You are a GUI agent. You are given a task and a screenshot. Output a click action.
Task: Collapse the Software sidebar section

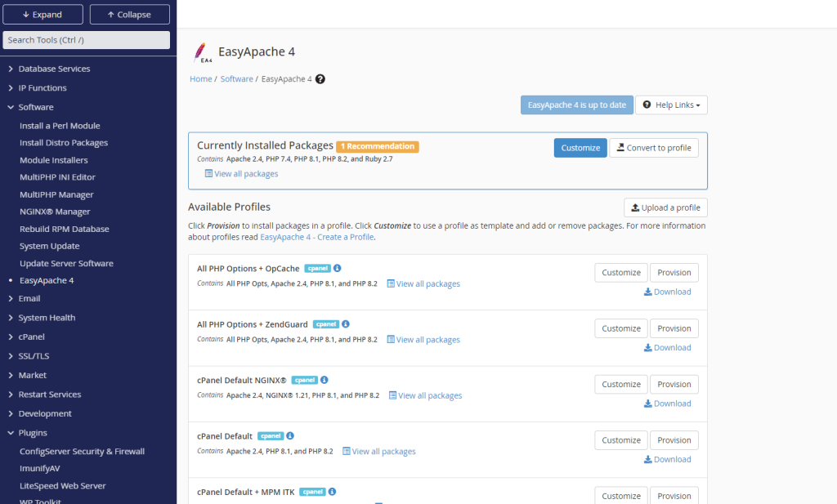tap(36, 107)
